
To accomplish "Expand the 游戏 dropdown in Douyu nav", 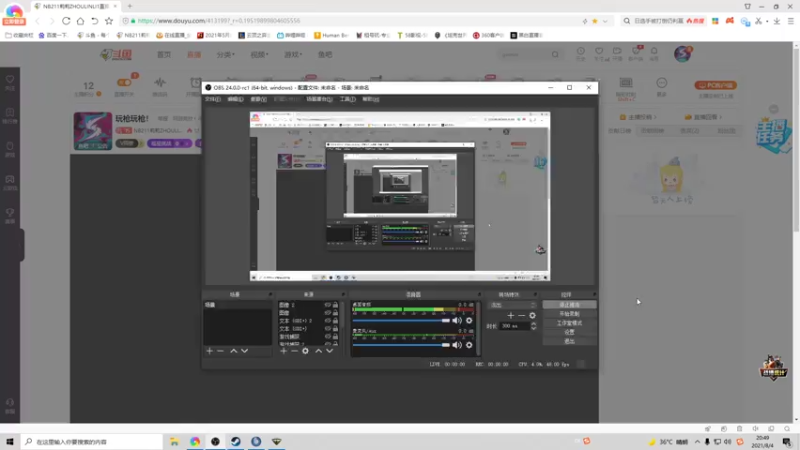I will [293, 55].
